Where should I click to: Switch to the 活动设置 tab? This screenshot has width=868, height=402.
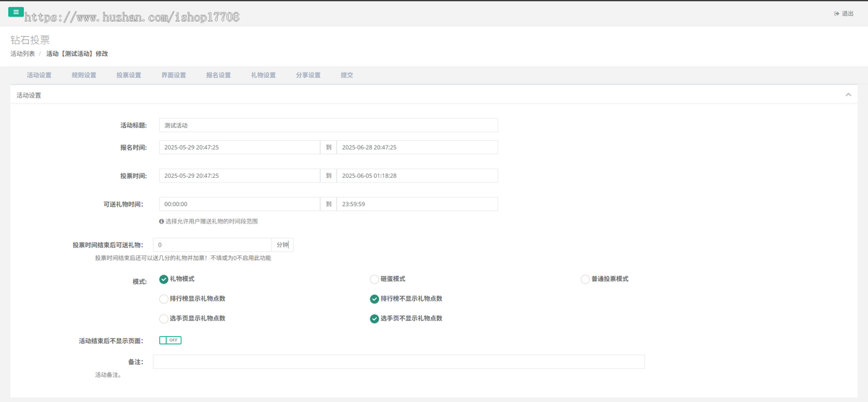click(x=39, y=75)
